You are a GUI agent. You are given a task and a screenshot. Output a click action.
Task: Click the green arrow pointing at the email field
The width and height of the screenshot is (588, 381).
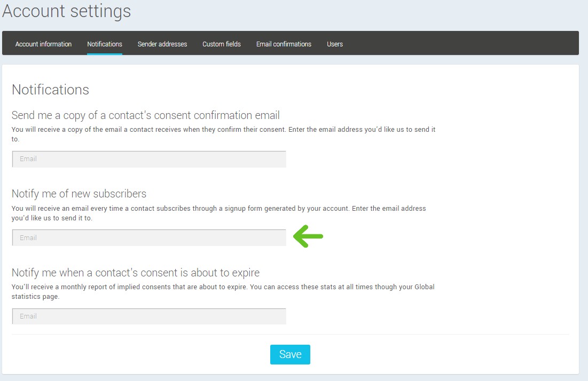(309, 236)
